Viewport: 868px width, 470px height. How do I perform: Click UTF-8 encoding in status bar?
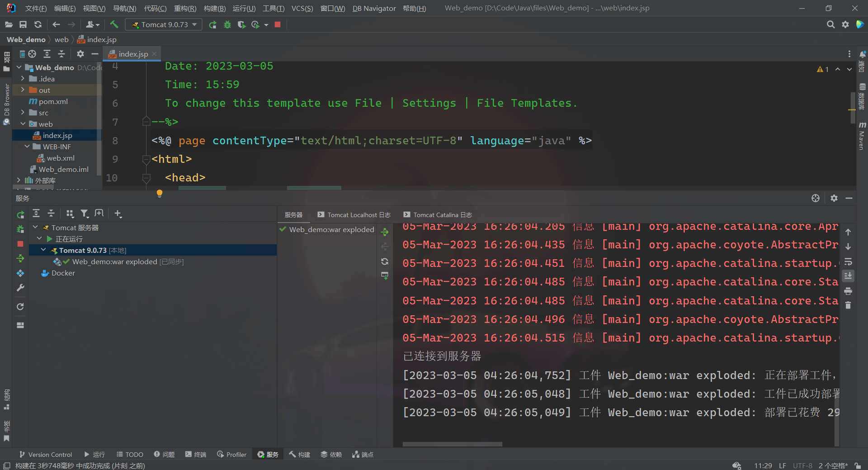(802, 465)
